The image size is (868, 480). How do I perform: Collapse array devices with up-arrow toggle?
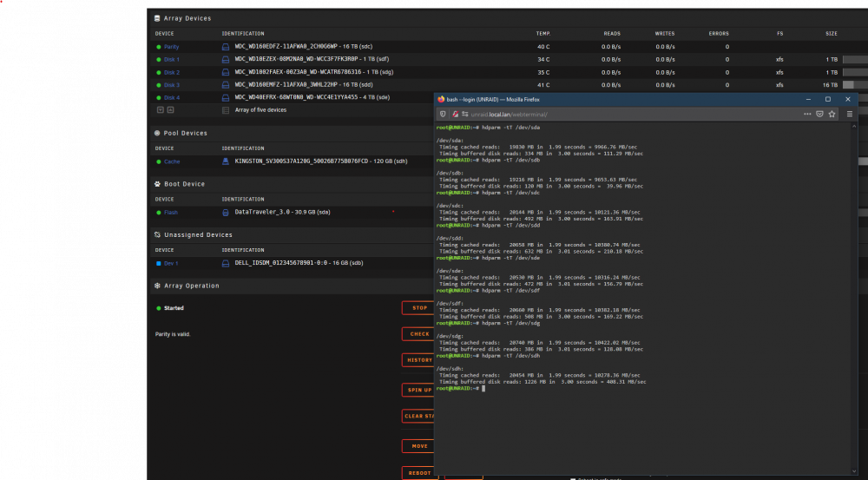(x=170, y=110)
